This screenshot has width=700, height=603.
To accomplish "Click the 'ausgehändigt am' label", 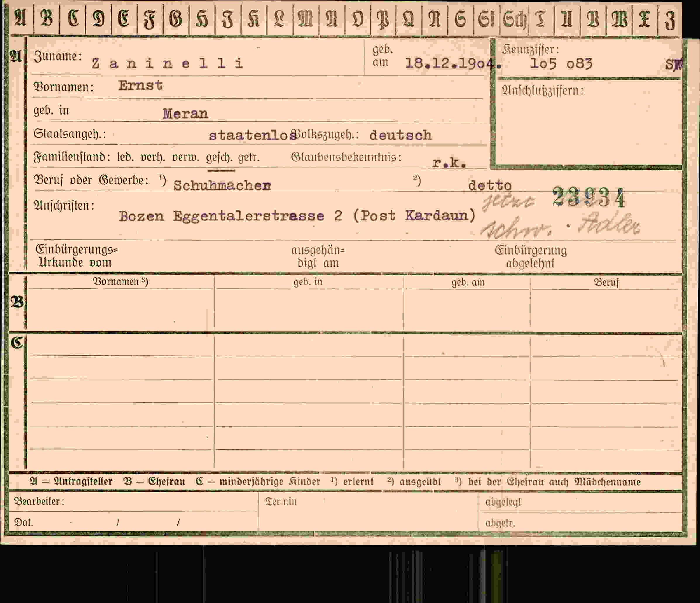I will point(318,256).
